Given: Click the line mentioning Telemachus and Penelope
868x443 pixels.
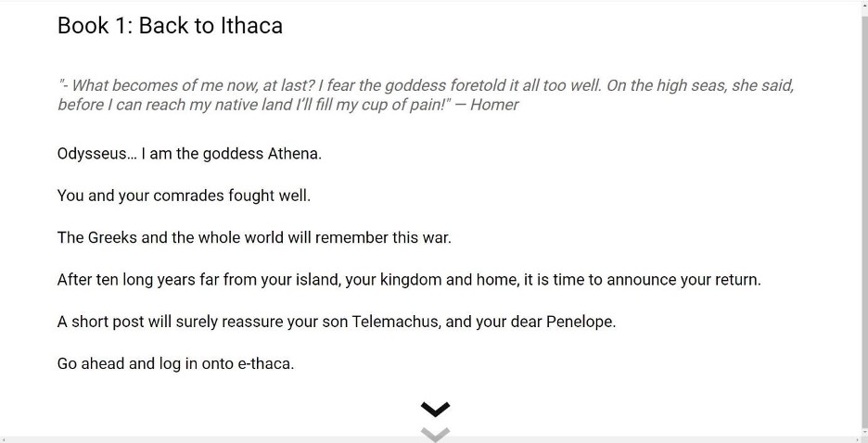Looking at the screenshot, I should (337, 322).
